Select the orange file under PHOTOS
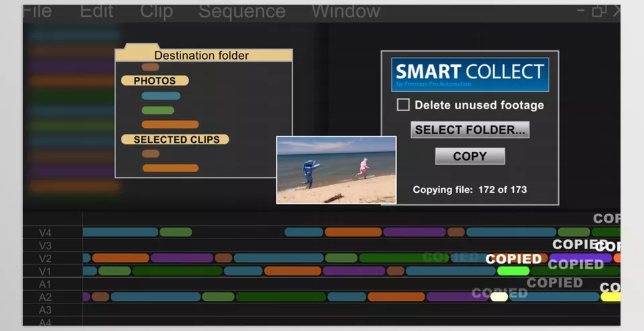This screenshot has width=644, height=331. [170, 124]
